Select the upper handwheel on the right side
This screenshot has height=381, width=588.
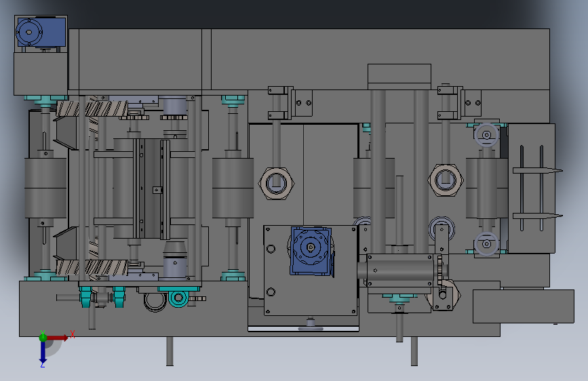click(486, 135)
